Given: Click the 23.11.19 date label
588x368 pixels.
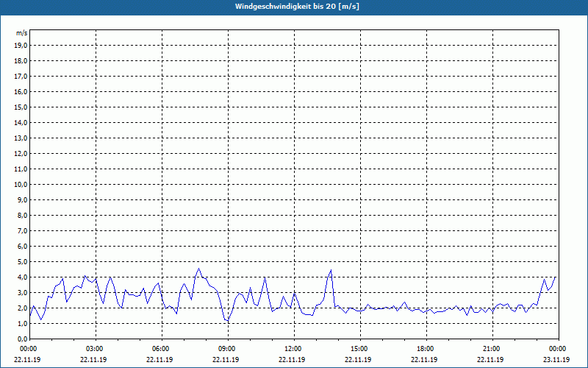Looking at the screenshot, I should click(556, 359).
